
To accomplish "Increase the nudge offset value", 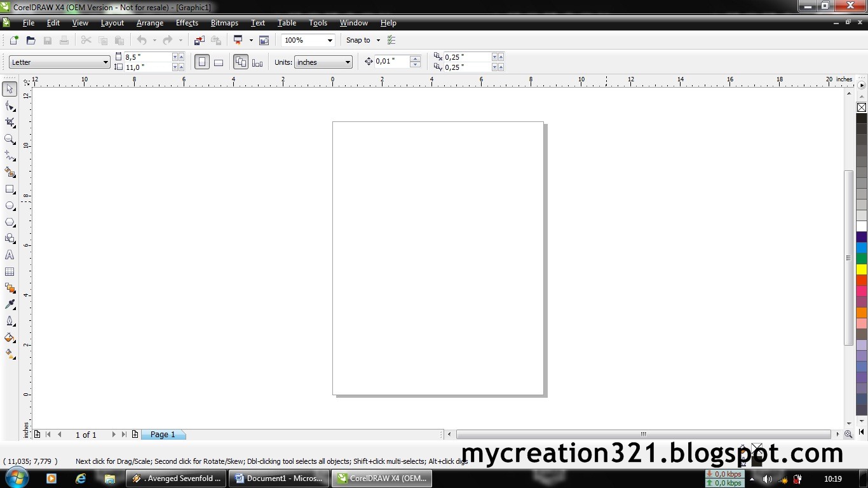I will (416, 59).
